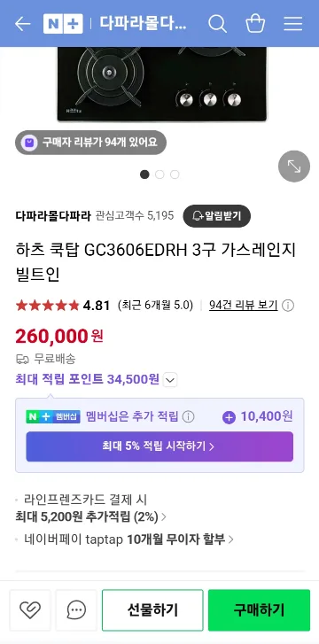319x644 pixels.
Task: Open the chat inquiry icon
Action: (x=76, y=610)
